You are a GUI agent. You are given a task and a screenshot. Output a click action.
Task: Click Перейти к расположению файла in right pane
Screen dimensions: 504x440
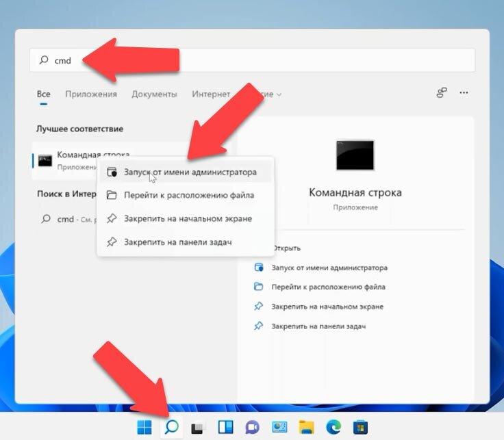tap(328, 287)
